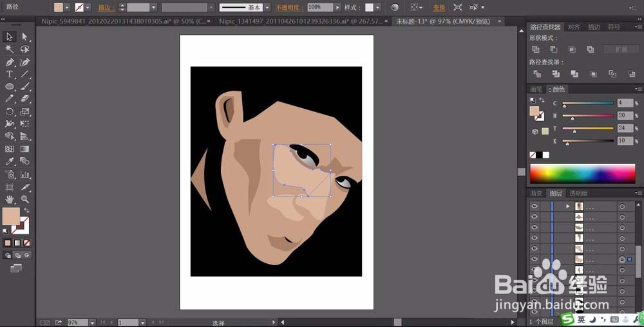Image resolution: width=644 pixels, height=327 pixels.
Task: Select the Magic Wand tool
Action: pyautogui.click(x=10, y=49)
